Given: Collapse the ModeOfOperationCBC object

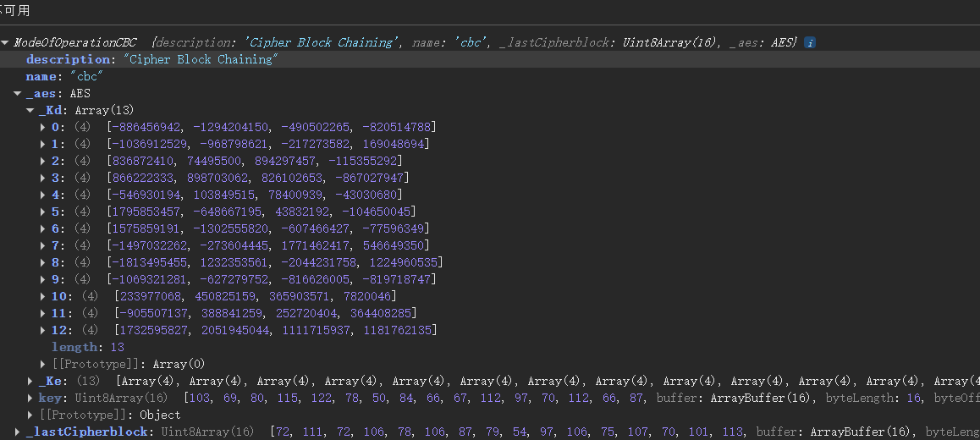Looking at the screenshot, I should (5, 42).
